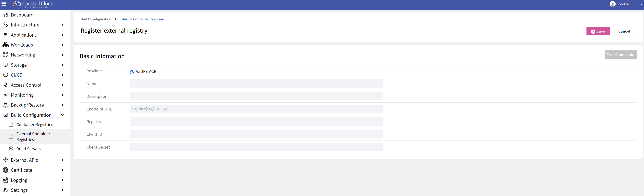
Task: Expand the Monitoring submenu arrow
Action: pyautogui.click(x=62, y=95)
